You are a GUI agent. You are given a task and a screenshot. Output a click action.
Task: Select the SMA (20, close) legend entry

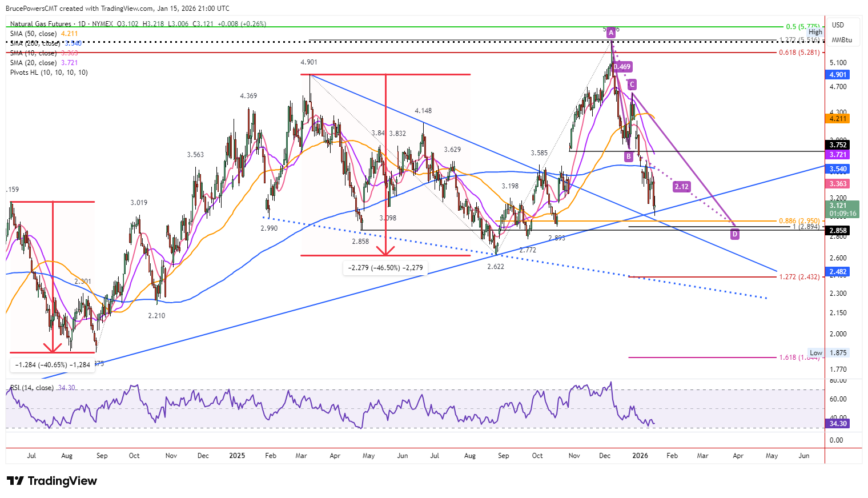(x=44, y=63)
